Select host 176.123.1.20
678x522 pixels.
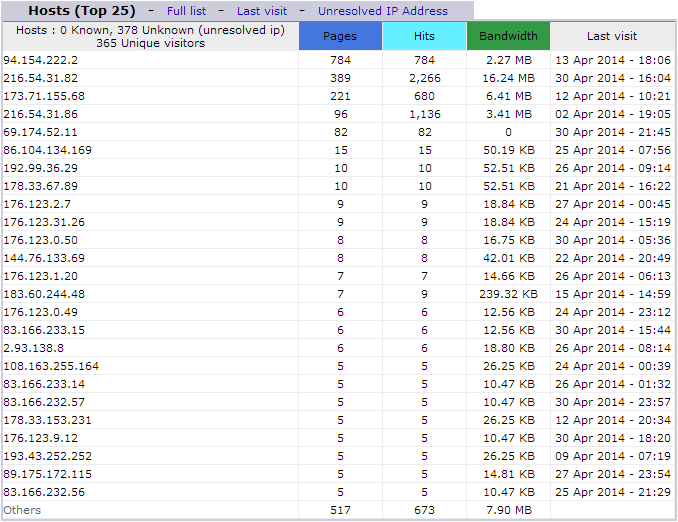click(41, 276)
